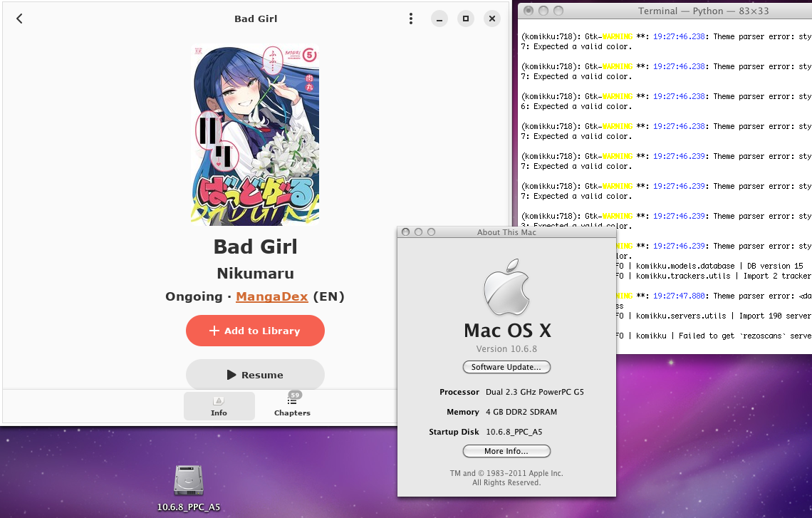Open the three-dot menu in Komikku header

411,19
